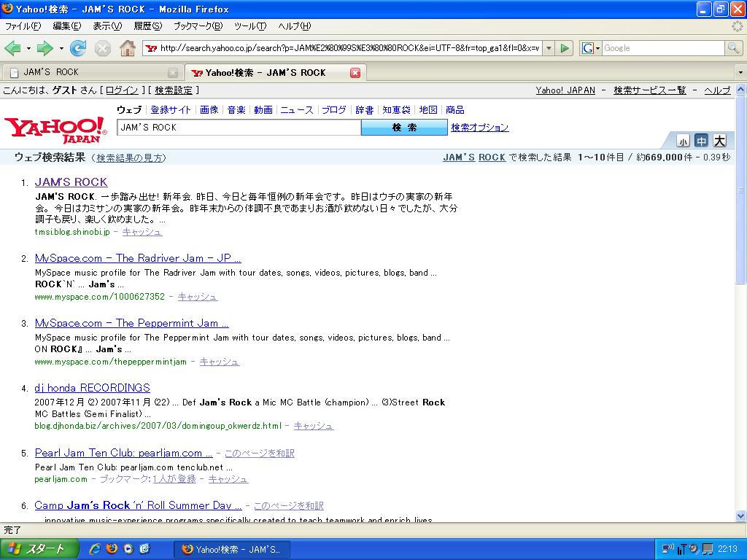Set text size to small (小)
747x560 pixels.
coord(683,141)
